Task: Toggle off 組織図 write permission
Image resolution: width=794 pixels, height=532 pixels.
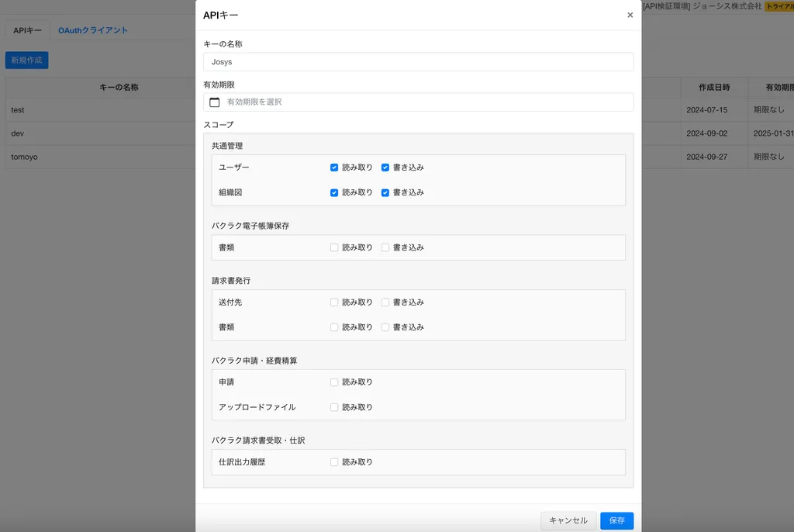Action: (385, 192)
